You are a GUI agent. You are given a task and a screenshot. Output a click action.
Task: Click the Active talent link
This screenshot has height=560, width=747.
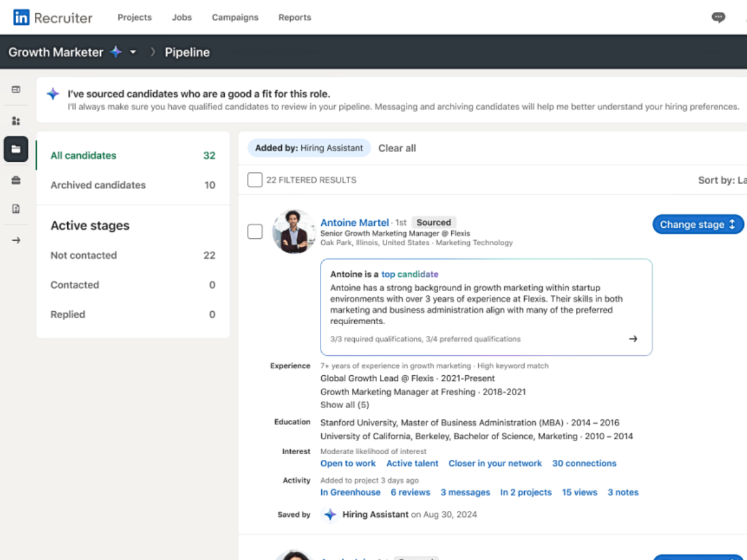pos(412,464)
